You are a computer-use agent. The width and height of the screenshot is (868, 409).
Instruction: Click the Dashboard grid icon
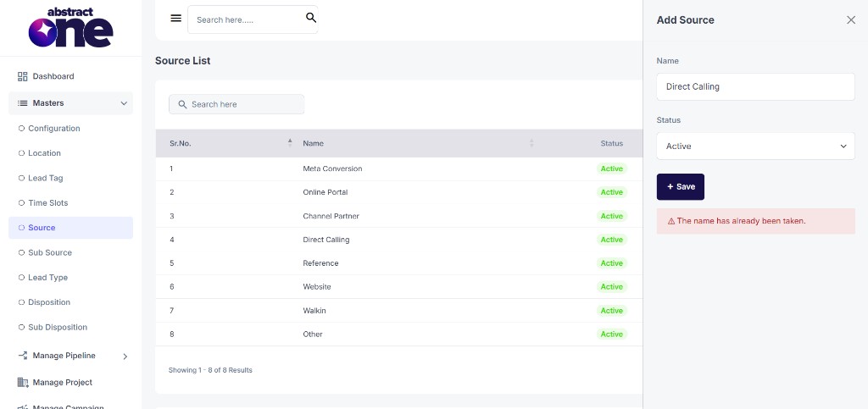(x=23, y=76)
